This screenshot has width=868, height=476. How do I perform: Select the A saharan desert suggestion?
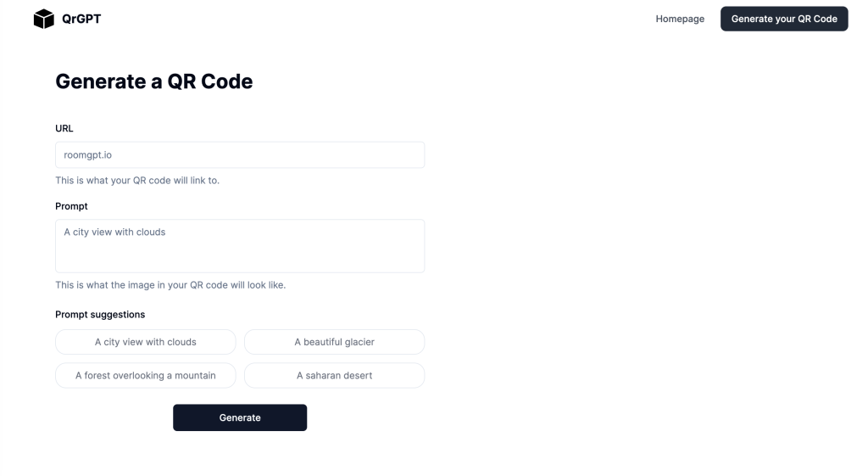point(334,376)
